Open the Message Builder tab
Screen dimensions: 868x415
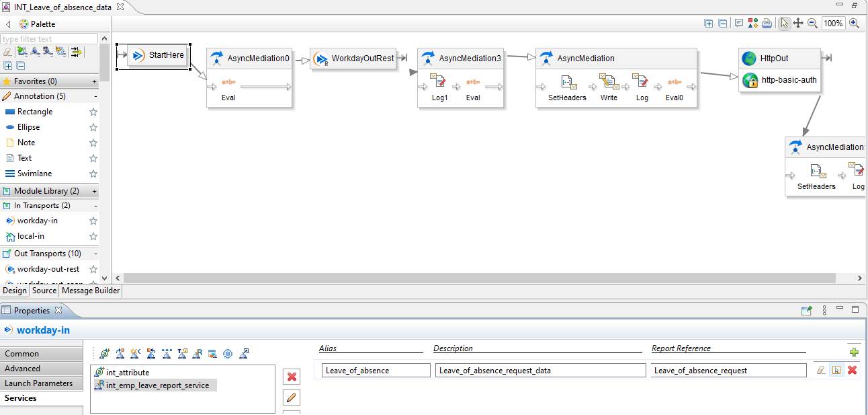pyautogui.click(x=91, y=291)
